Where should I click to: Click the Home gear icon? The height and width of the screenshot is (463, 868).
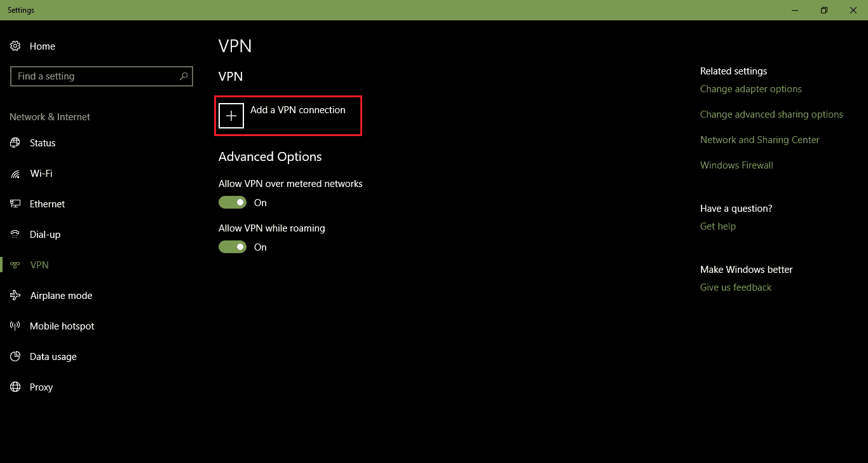[x=15, y=46]
